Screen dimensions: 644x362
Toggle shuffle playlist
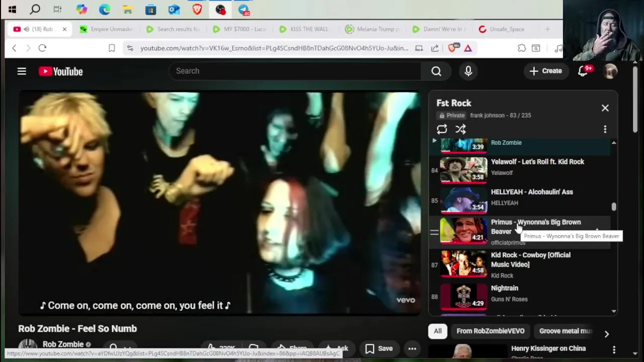click(460, 129)
